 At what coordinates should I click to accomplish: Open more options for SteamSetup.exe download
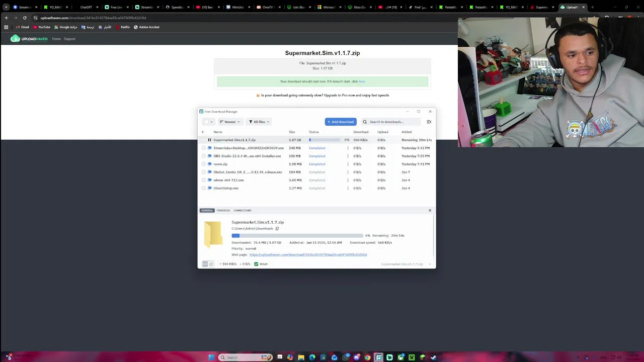click(x=348, y=188)
